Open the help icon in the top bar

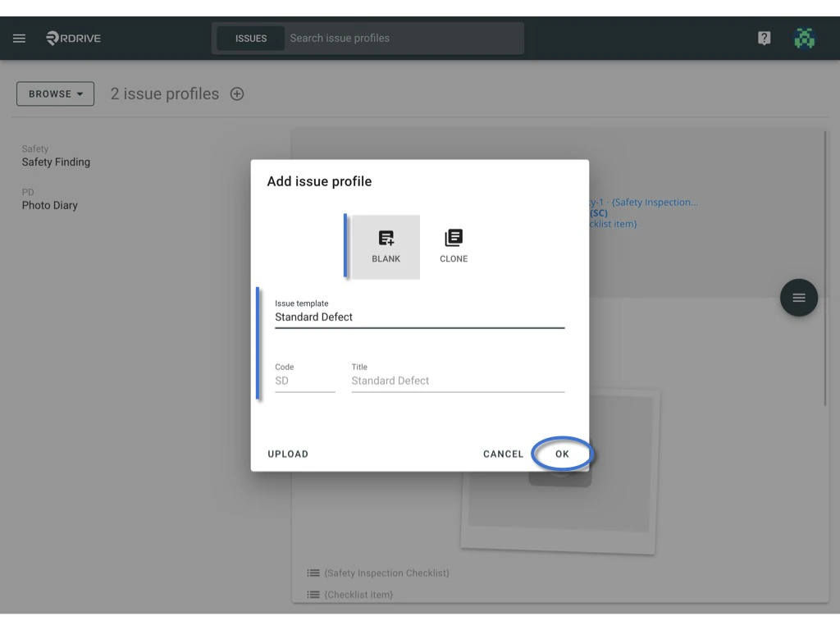click(x=763, y=38)
